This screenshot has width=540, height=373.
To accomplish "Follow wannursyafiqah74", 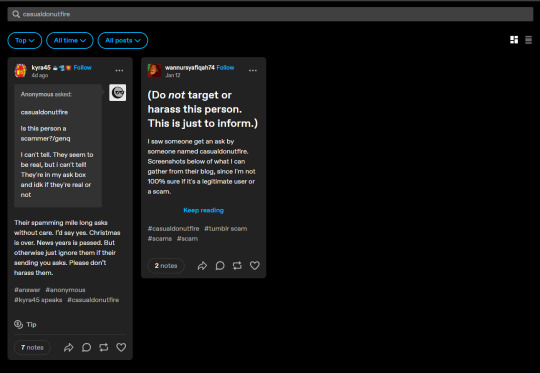I will point(226,68).
